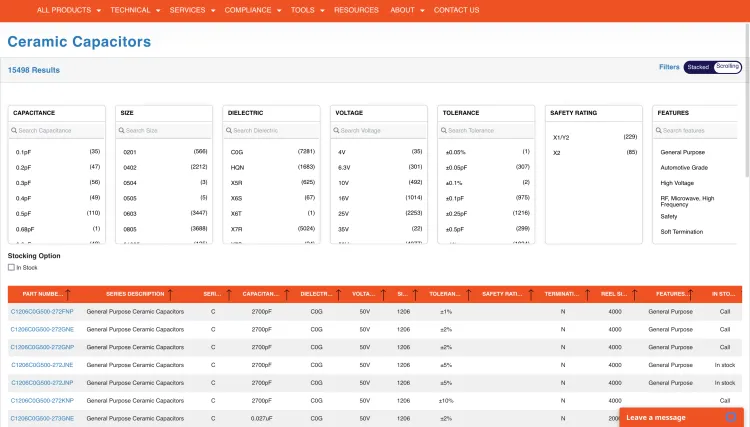Select Soft Termination feature filter

[x=682, y=231]
